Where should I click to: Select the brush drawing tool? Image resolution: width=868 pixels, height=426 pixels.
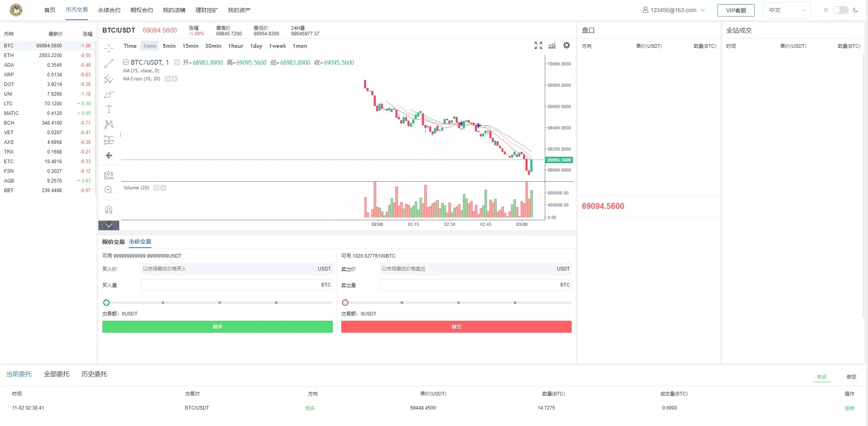pyautogui.click(x=109, y=94)
